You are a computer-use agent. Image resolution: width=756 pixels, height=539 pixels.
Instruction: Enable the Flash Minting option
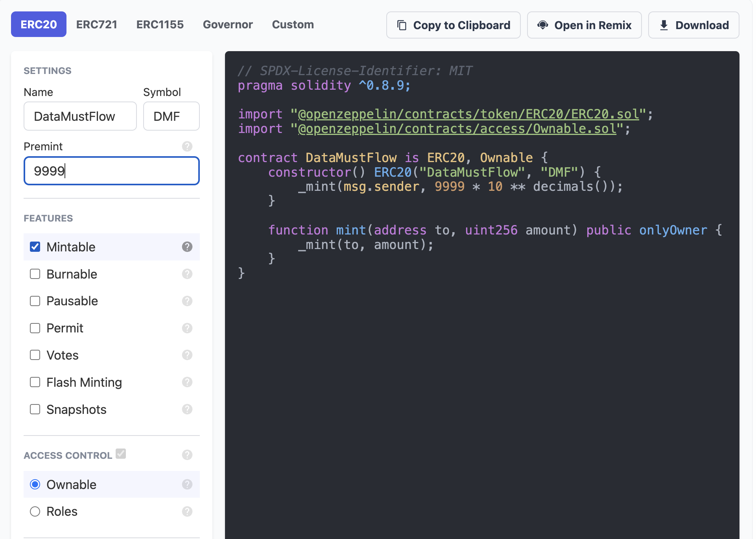pyautogui.click(x=35, y=382)
